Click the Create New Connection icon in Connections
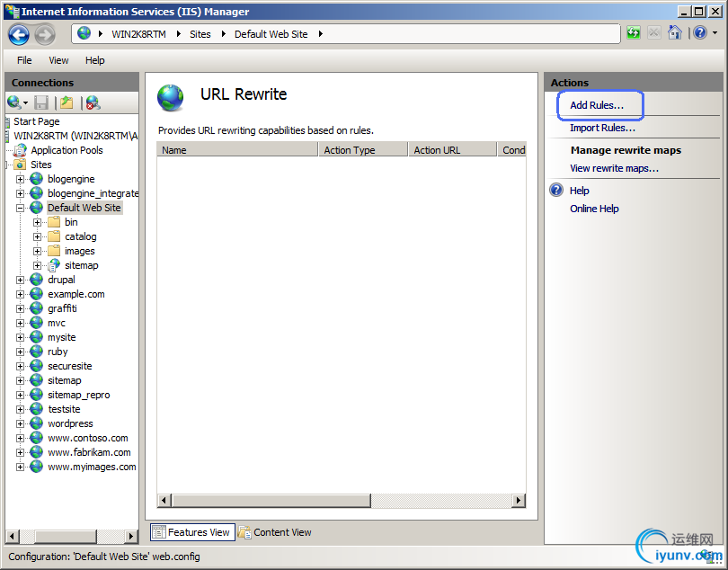This screenshot has height=570, width=728. coord(13,102)
